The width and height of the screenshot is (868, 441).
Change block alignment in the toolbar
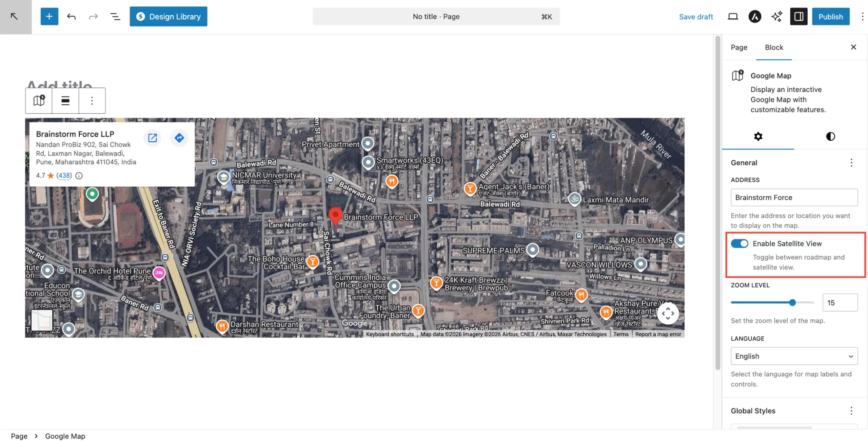(65, 100)
